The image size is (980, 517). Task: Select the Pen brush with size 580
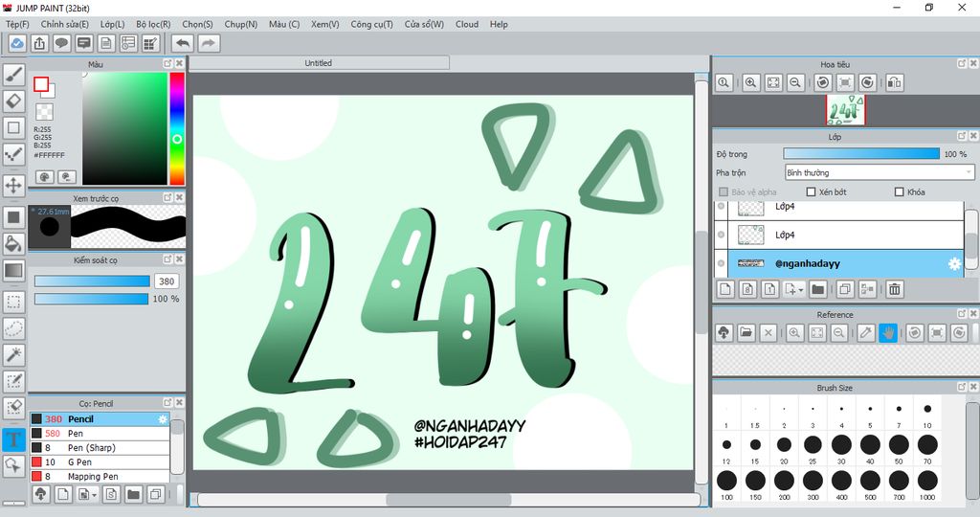tap(100, 434)
